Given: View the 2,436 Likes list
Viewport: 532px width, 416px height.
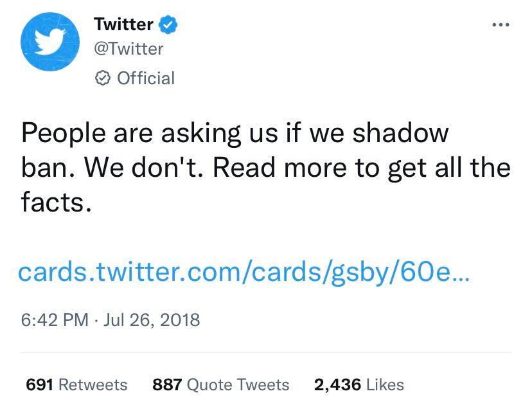Looking at the screenshot, I should coord(359,384).
